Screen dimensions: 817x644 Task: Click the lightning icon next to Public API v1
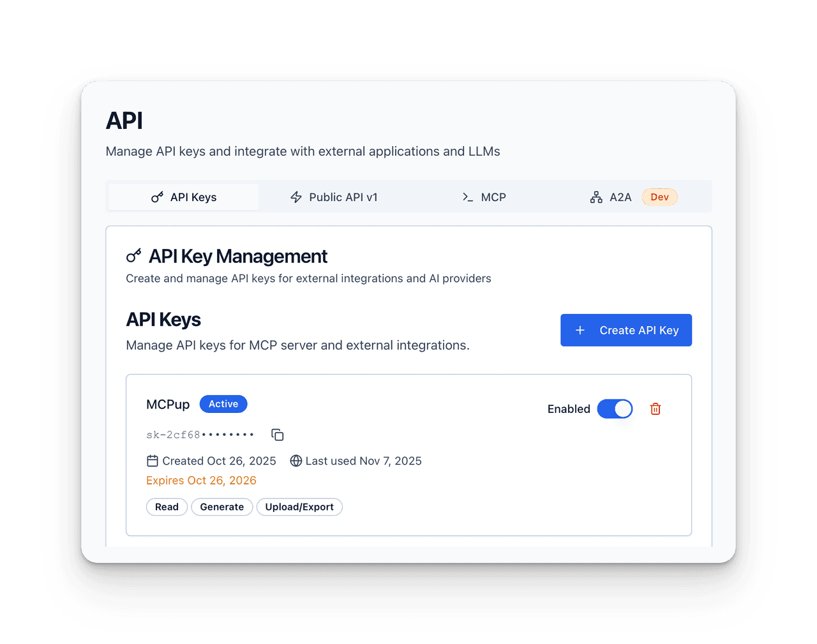click(296, 197)
